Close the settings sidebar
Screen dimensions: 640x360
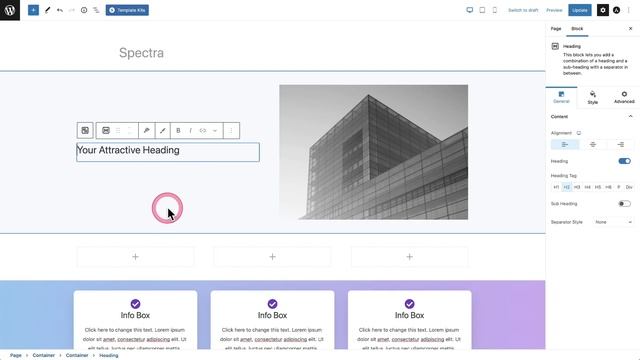click(x=630, y=29)
